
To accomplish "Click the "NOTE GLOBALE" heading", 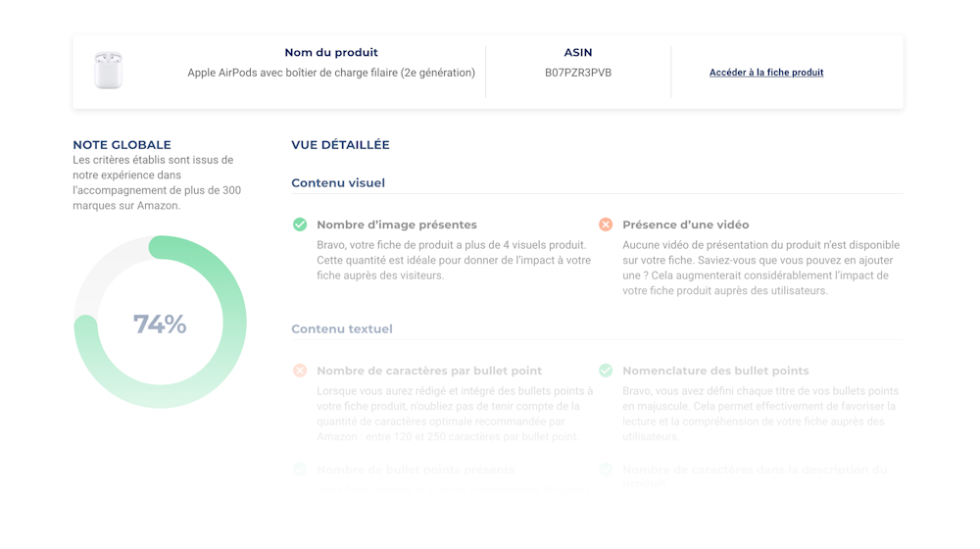I will pyautogui.click(x=122, y=145).
